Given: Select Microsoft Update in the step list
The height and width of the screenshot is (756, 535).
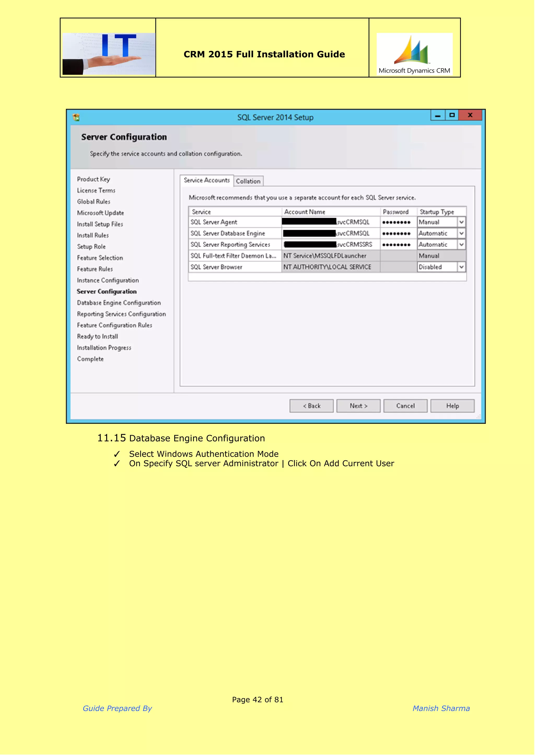Looking at the screenshot, I should click(x=101, y=213).
